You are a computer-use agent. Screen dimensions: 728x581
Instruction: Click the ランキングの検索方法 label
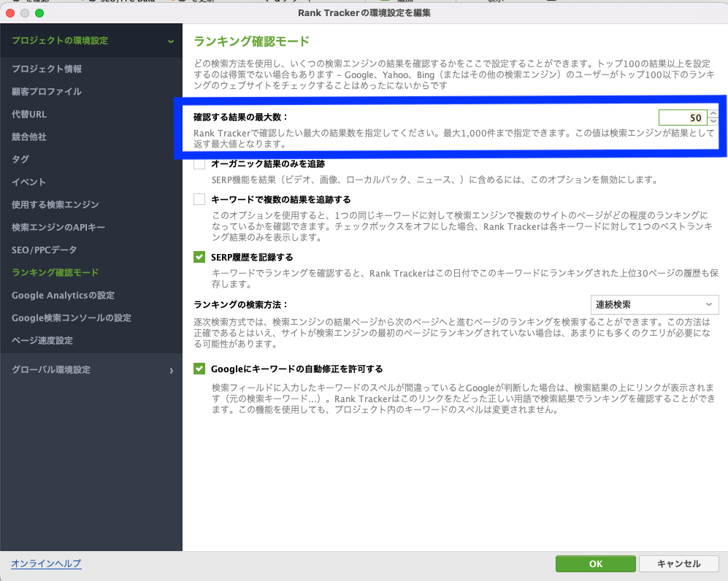click(241, 305)
